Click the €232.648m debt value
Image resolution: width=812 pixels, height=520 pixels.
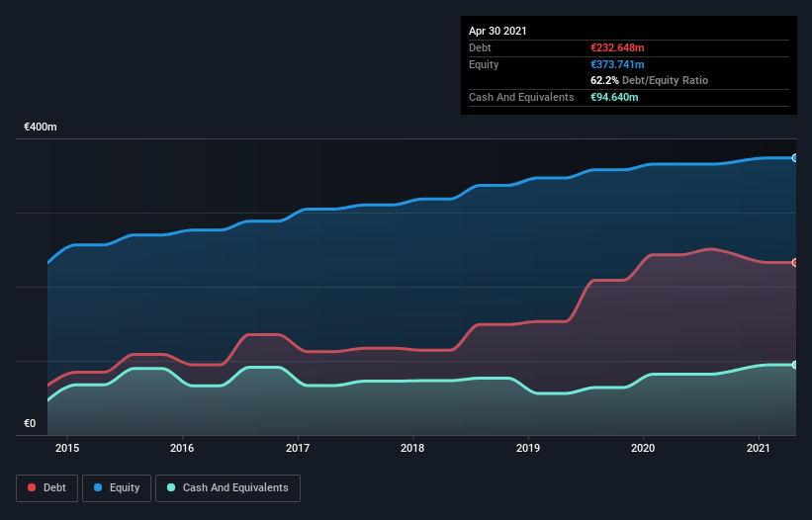[x=617, y=47]
